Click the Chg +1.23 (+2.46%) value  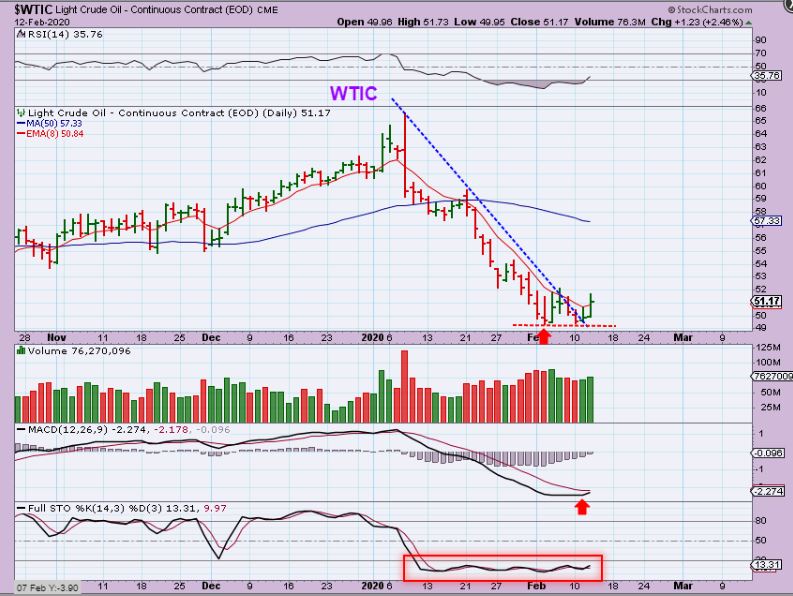[697, 22]
